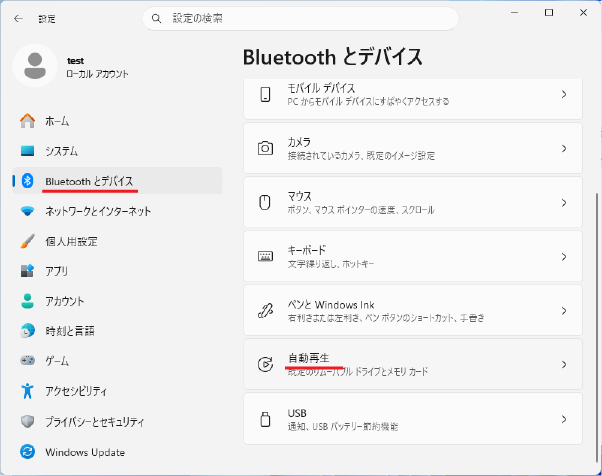Click the 設定の検索 search field
Screen dimensions: 602x476
click(x=300, y=18)
